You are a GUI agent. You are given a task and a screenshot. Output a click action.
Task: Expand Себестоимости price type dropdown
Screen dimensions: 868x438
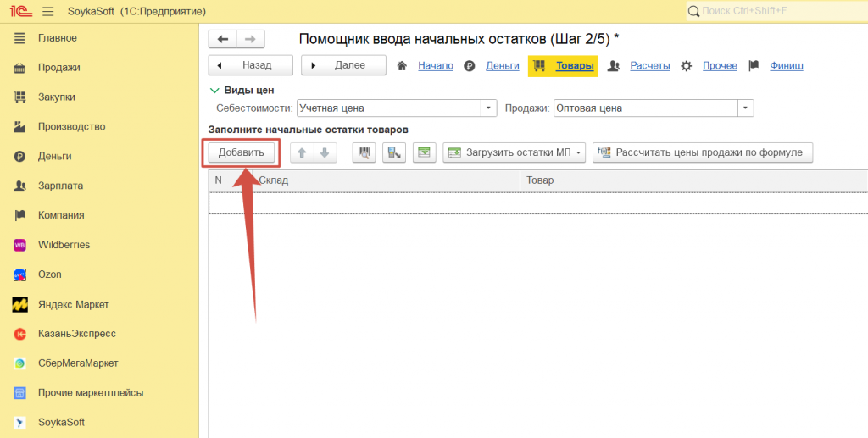point(488,108)
